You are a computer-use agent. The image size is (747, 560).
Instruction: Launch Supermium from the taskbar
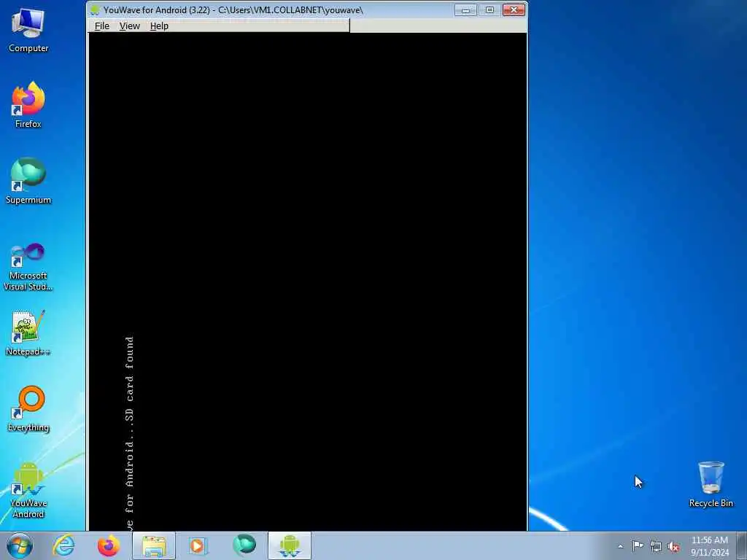click(x=244, y=545)
